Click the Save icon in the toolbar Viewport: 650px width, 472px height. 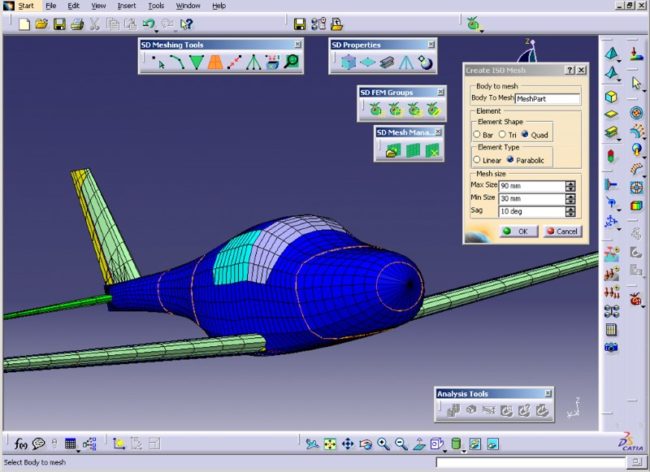59,23
